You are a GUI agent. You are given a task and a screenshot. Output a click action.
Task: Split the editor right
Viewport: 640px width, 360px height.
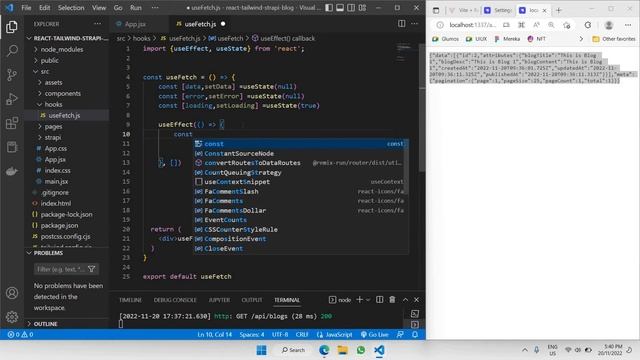(x=402, y=24)
